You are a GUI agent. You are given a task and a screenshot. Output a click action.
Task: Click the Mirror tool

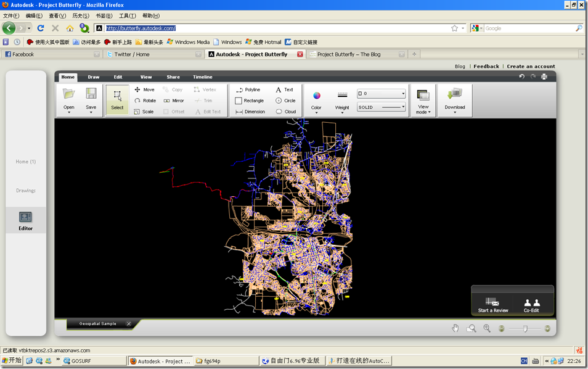(x=174, y=101)
